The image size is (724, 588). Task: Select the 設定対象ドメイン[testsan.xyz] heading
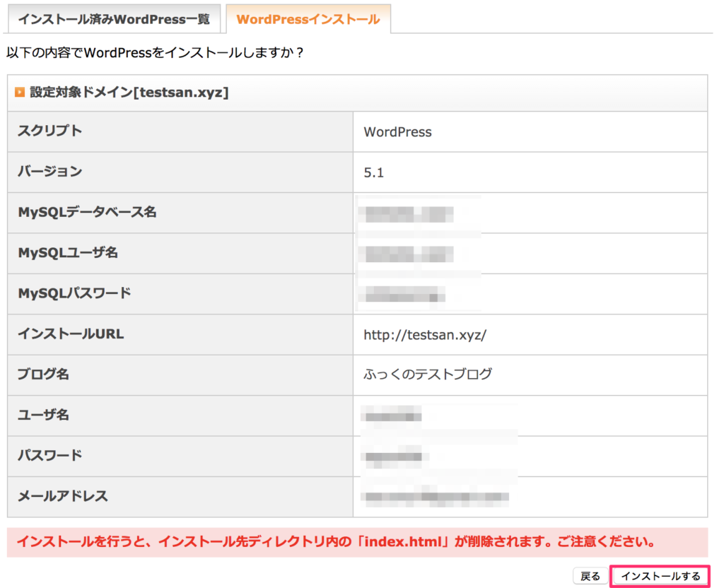129,93
